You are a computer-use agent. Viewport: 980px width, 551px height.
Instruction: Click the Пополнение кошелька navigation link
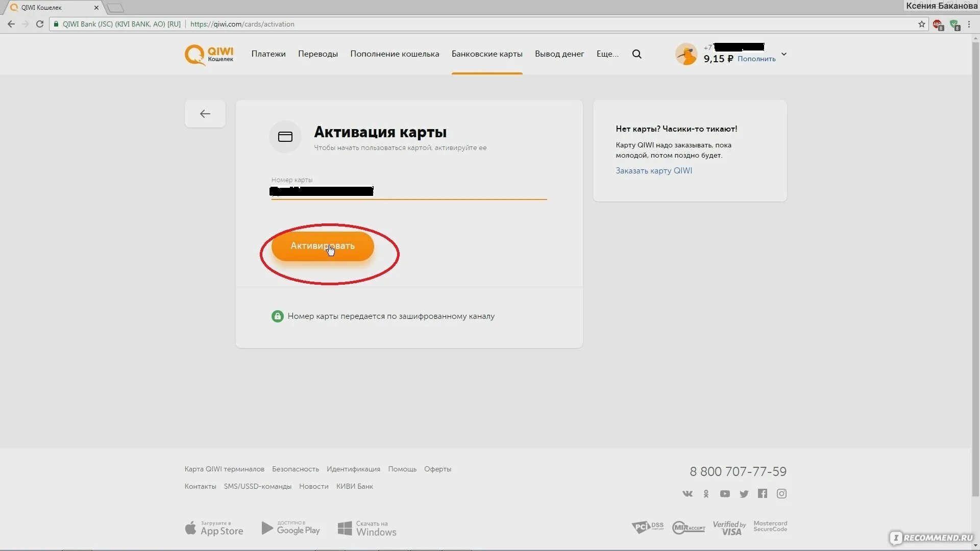395,54
